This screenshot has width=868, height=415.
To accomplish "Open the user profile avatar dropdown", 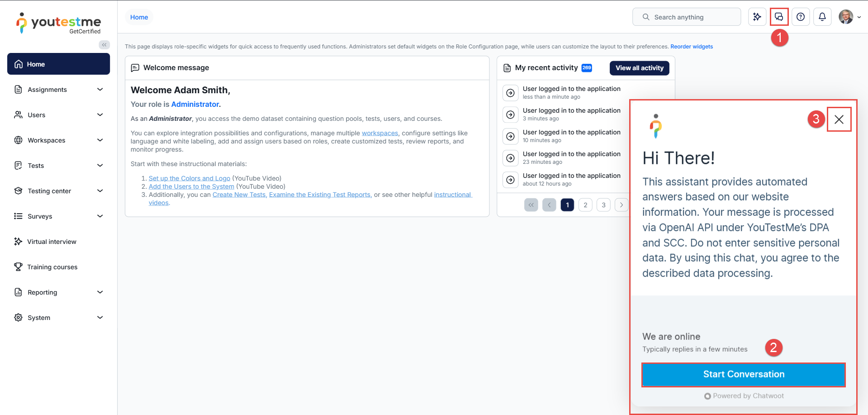I will tap(849, 17).
